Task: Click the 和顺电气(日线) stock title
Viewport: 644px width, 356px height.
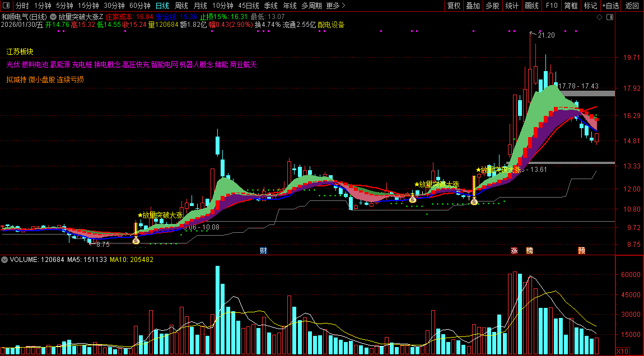Action: pos(24,17)
